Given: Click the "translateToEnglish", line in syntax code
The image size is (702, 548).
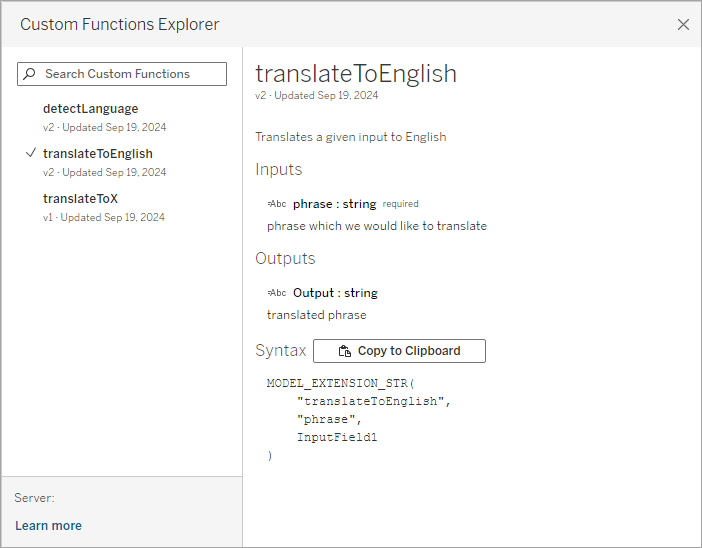Looking at the screenshot, I should 374,401.
